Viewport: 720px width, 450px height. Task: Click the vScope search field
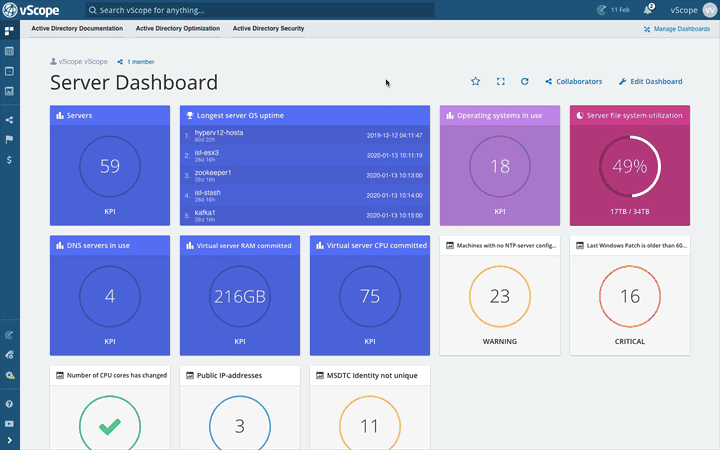pos(260,10)
